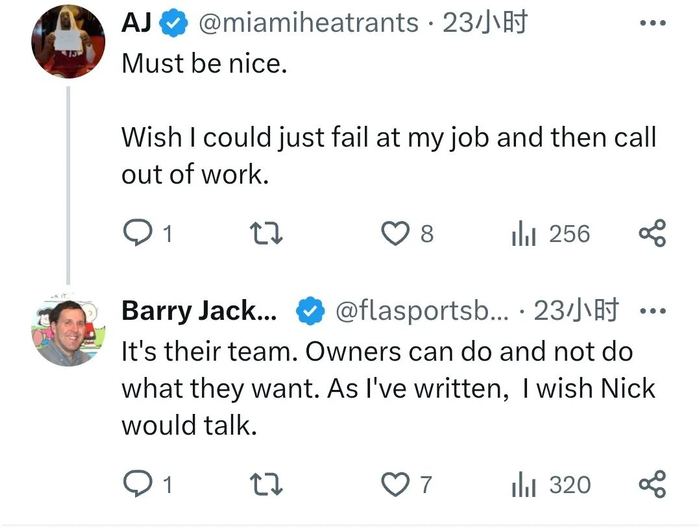
Task: Click the Barry Jack... display name
Action: click(200, 311)
